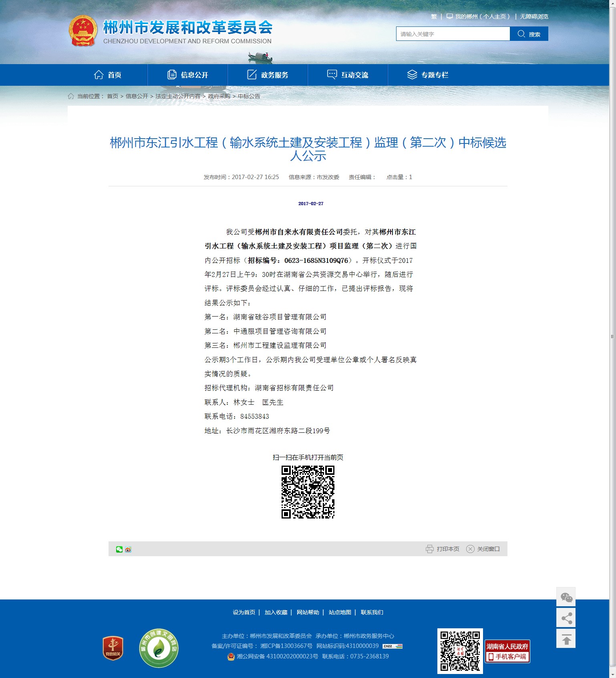Image resolution: width=616 pixels, height=678 pixels.
Task: Click the 湘公网安备 43100202000023号 link
Action: tap(278, 656)
